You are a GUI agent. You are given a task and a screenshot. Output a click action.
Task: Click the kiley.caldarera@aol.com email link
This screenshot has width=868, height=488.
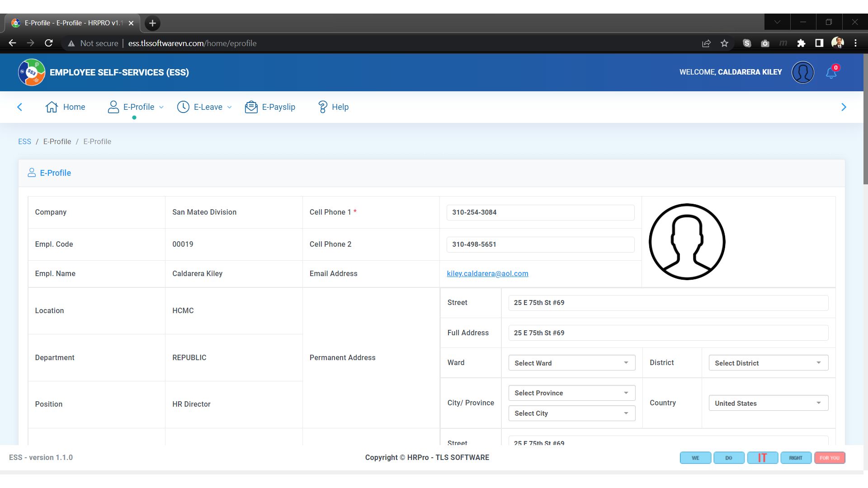pos(487,274)
